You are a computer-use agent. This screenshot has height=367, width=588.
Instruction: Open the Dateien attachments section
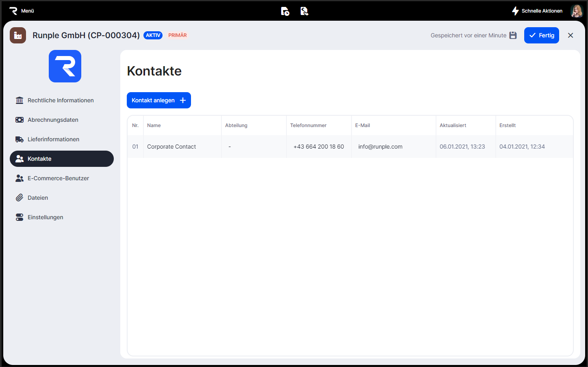(38, 198)
